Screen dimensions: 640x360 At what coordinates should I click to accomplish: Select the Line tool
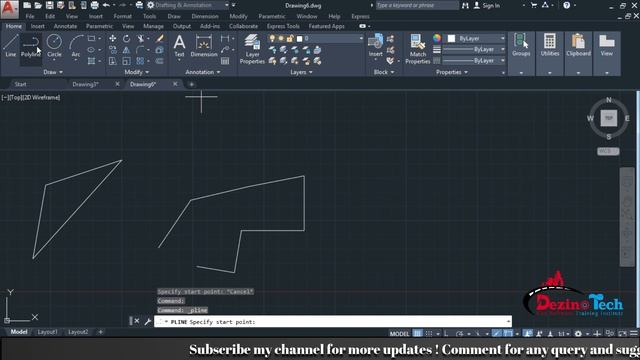tap(11, 46)
